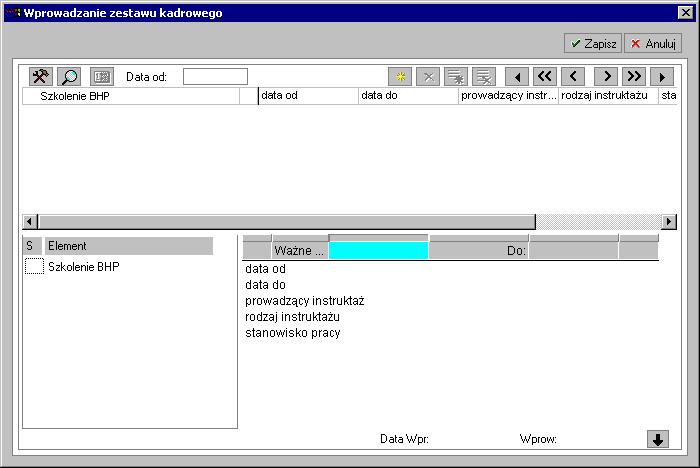
Task: Click the Data Wpr: label
Action: click(x=404, y=439)
